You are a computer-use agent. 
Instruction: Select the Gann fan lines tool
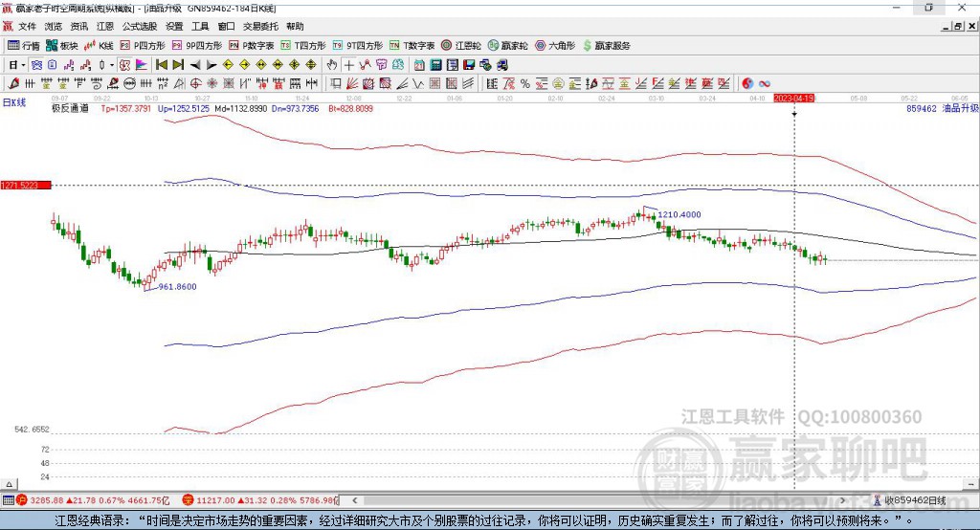(x=352, y=84)
